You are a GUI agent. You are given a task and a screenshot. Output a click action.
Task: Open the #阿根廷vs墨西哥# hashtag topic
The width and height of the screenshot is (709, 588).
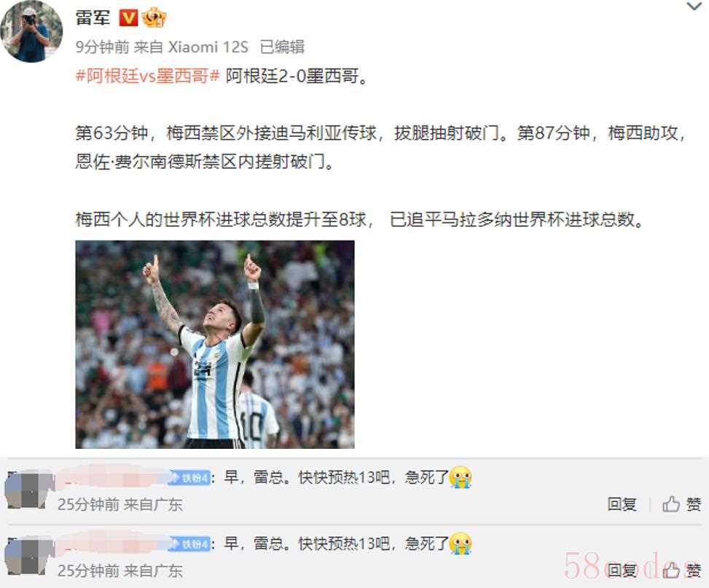pos(147,76)
